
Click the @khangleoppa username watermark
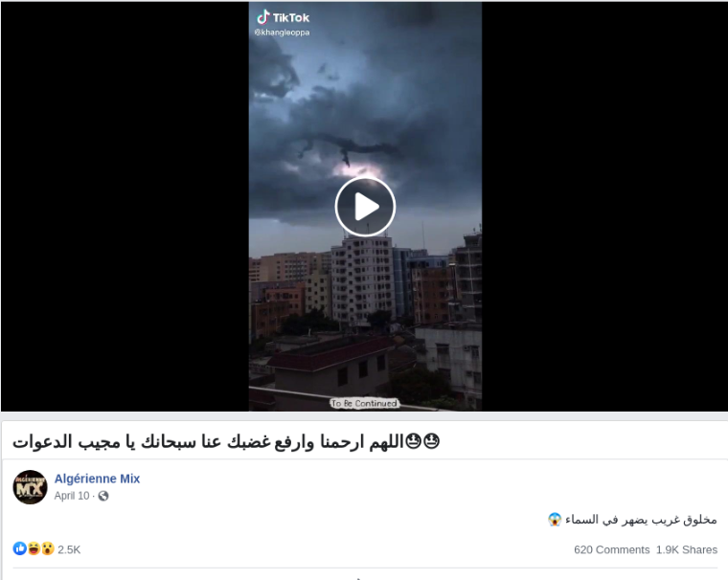[282, 33]
